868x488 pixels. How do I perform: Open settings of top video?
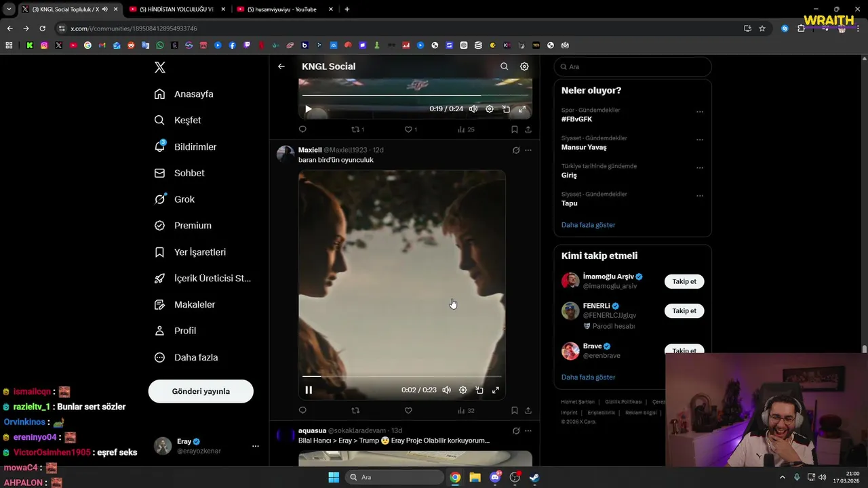[490, 109]
